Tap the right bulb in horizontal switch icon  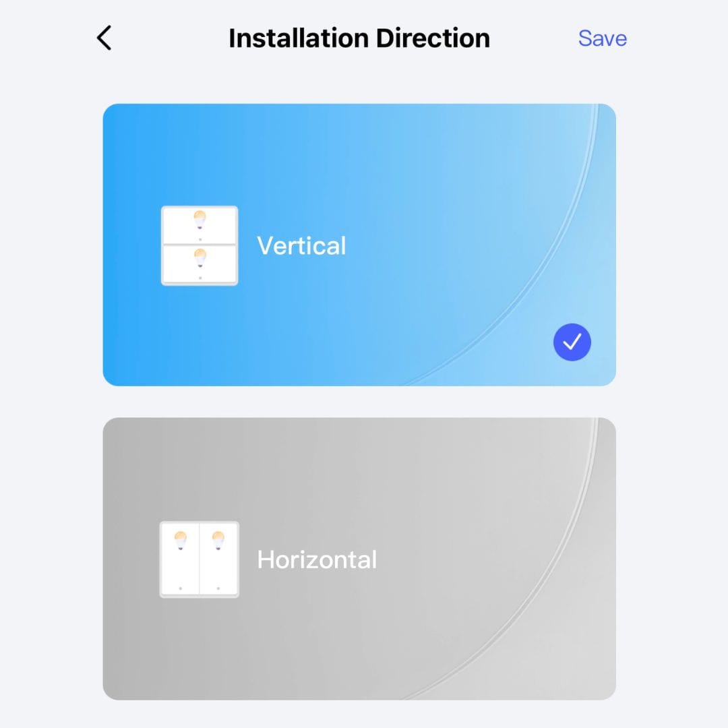(x=218, y=541)
